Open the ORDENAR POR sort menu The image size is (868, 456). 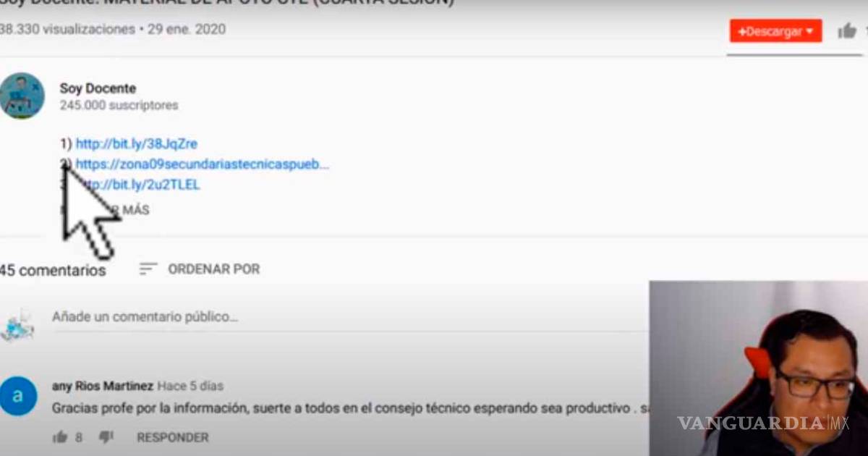point(213,269)
